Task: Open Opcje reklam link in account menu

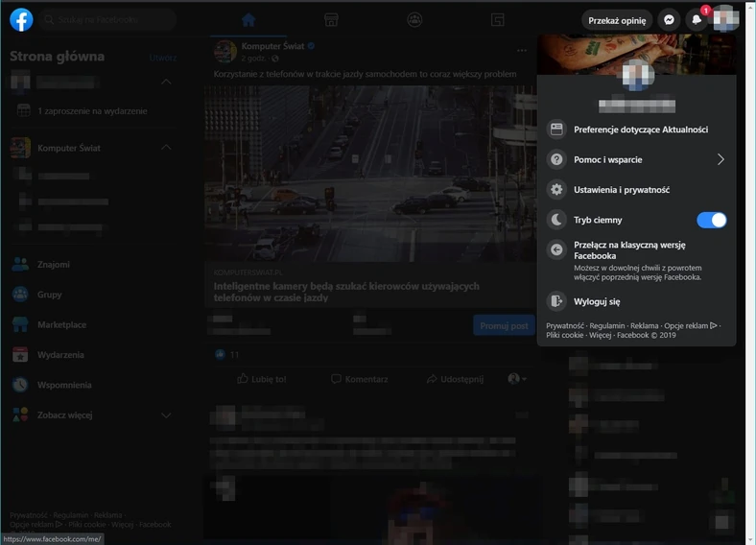Action: point(690,326)
